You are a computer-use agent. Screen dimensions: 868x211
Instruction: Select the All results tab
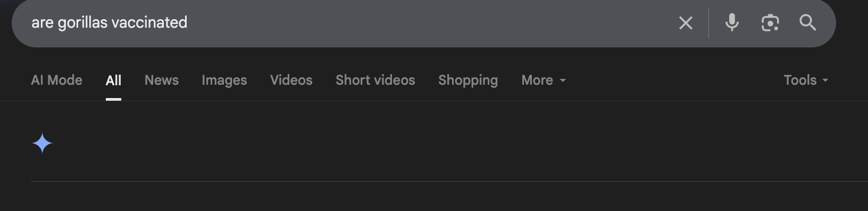pyautogui.click(x=113, y=80)
